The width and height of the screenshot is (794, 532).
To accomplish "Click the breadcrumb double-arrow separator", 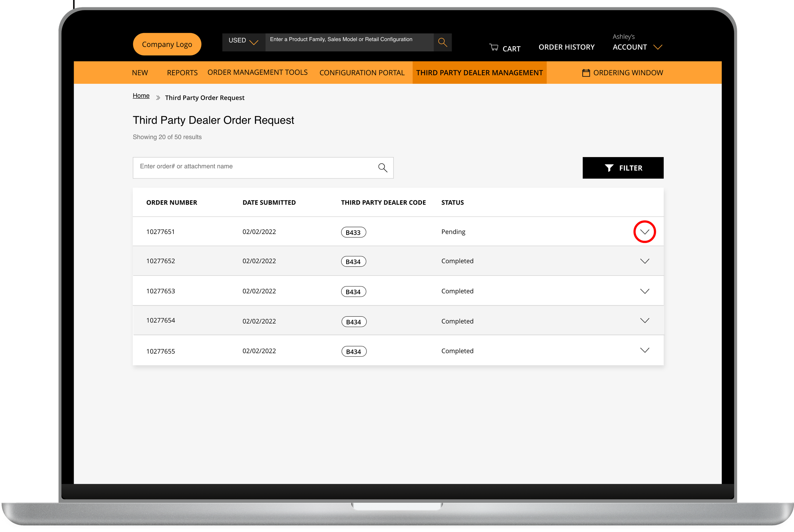I will [158, 98].
